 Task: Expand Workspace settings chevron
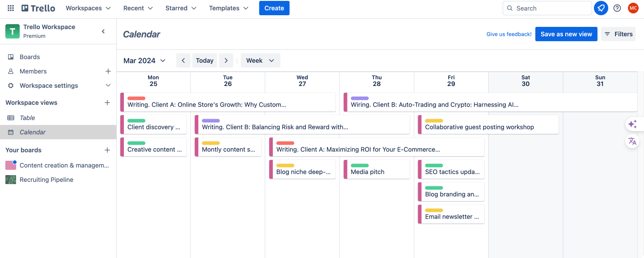[108, 86]
